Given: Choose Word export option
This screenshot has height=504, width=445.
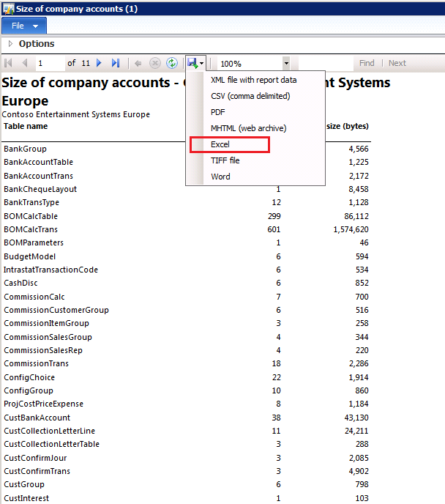Looking at the screenshot, I should 220,177.
